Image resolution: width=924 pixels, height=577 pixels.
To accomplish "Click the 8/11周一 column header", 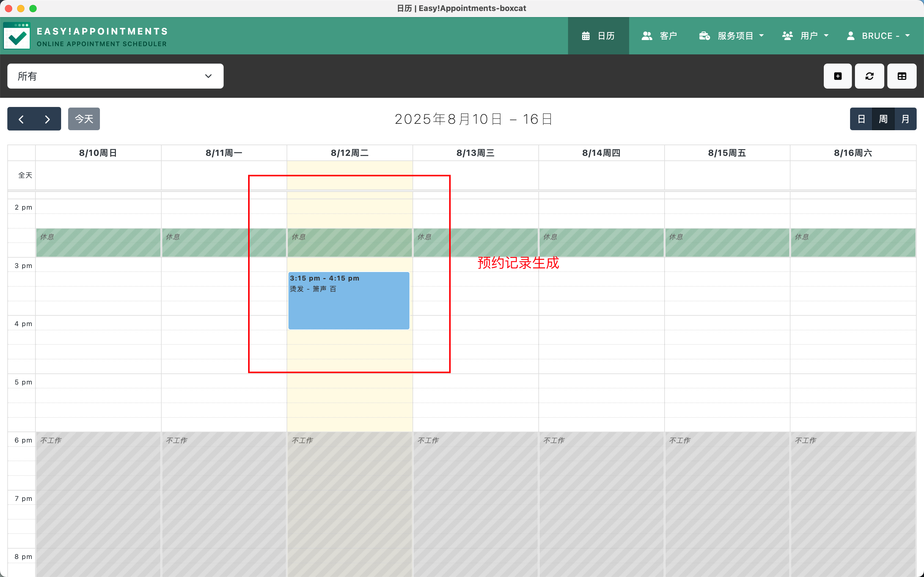I will [x=224, y=153].
